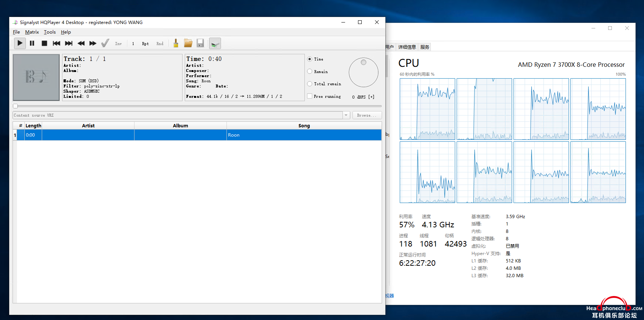Toggle Rnd random playback
Image resolution: width=644 pixels, height=320 pixels.
160,44
